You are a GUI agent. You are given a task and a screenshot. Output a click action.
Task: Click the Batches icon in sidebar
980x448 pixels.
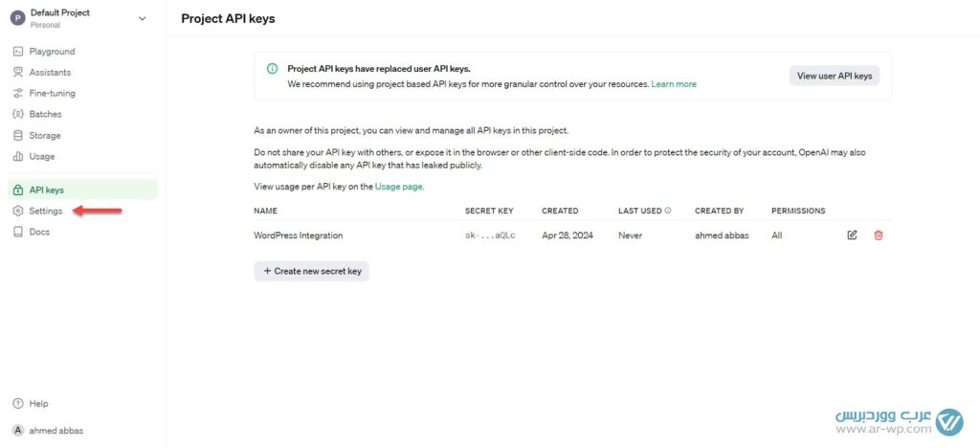pyautogui.click(x=18, y=115)
